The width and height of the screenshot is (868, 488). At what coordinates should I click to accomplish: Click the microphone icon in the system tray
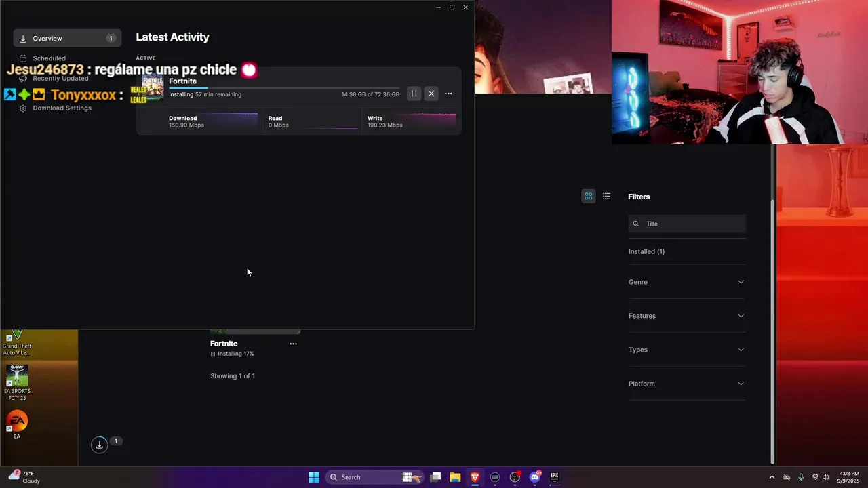pyautogui.click(x=801, y=477)
